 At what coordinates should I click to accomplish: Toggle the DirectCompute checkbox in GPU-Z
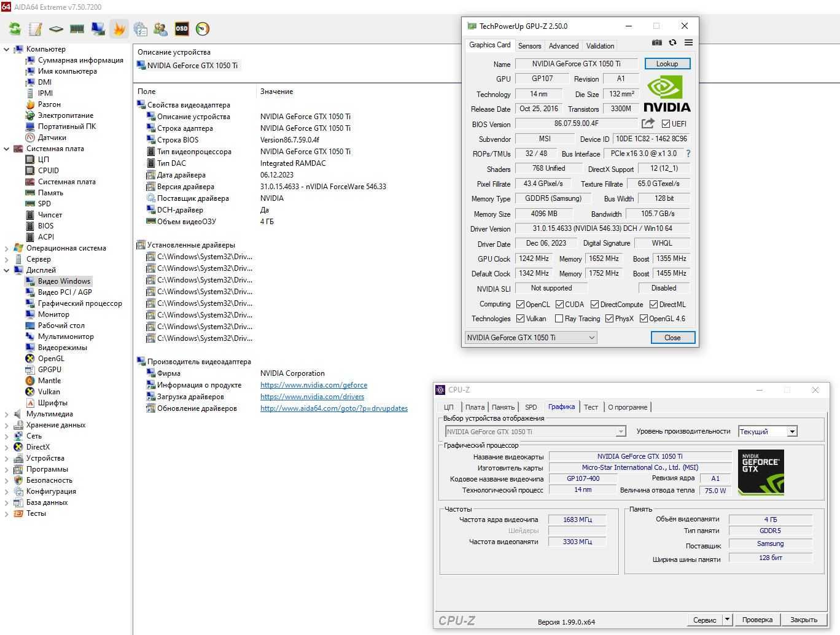click(594, 305)
